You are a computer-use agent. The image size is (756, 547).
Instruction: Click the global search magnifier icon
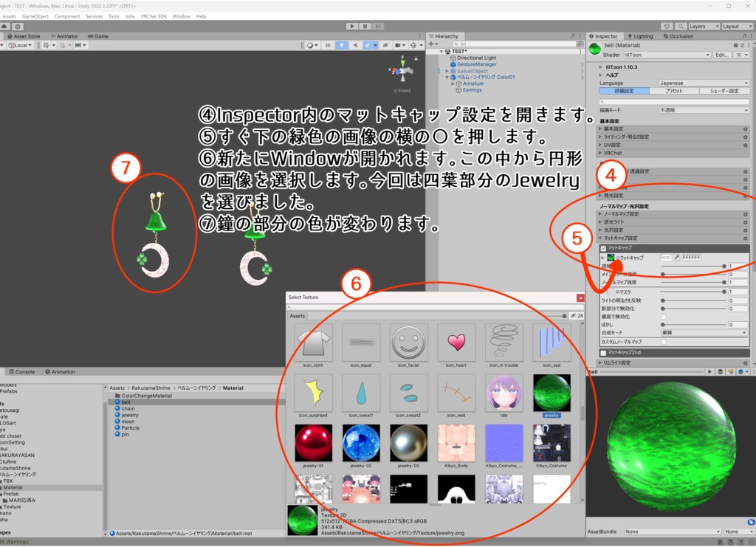(x=680, y=27)
